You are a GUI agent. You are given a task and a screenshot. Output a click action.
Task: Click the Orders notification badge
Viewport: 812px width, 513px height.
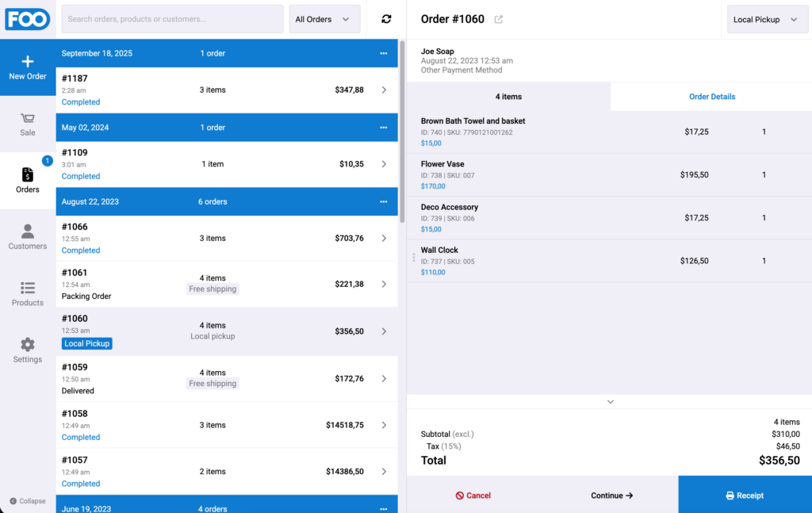[x=47, y=161]
